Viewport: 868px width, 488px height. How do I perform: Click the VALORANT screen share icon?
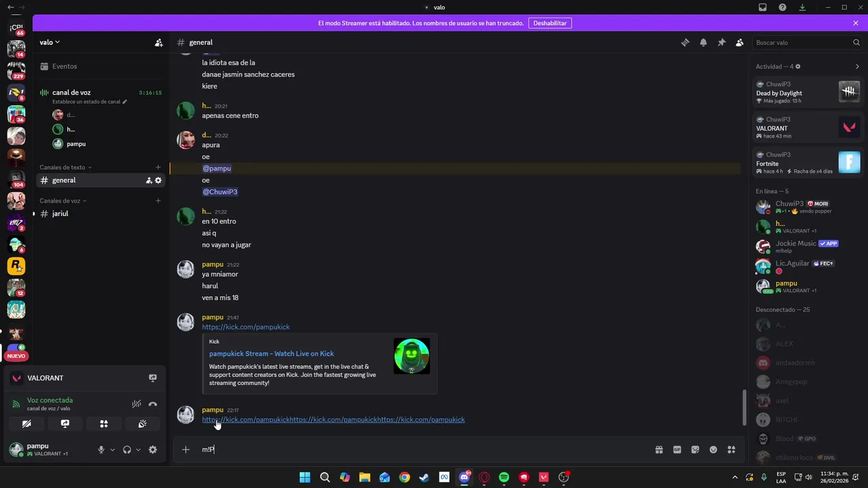pyautogui.click(x=153, y=378)
